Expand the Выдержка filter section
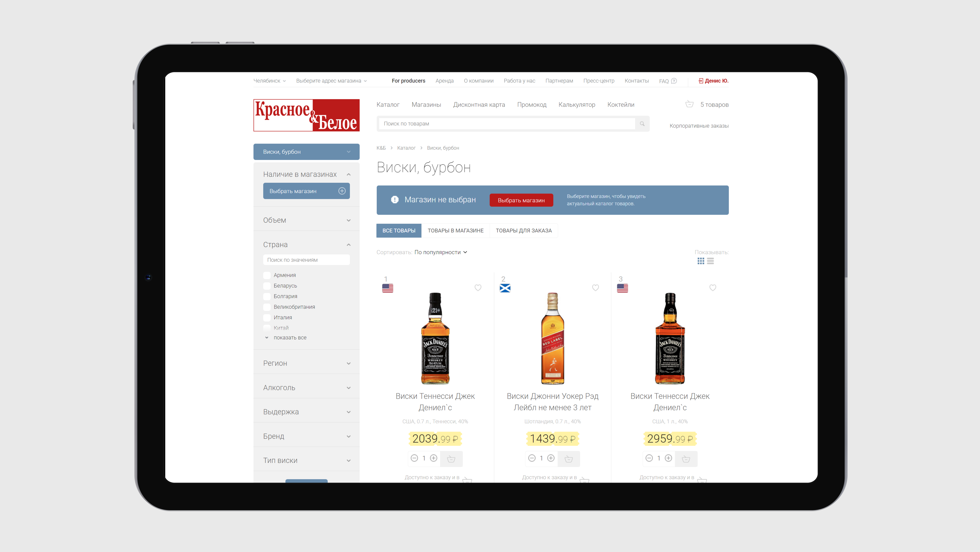 click(348, 412)
